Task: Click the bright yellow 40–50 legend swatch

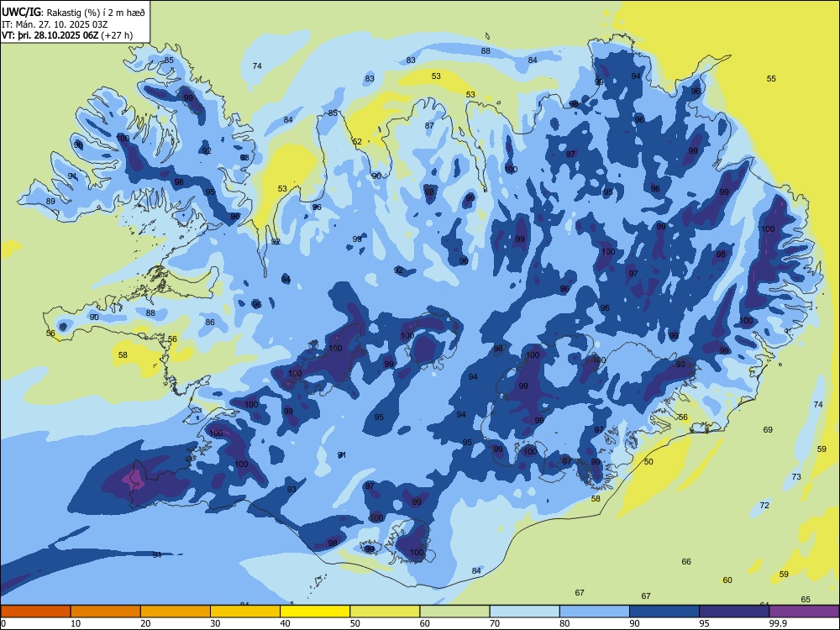Action: tap(315, 612)
